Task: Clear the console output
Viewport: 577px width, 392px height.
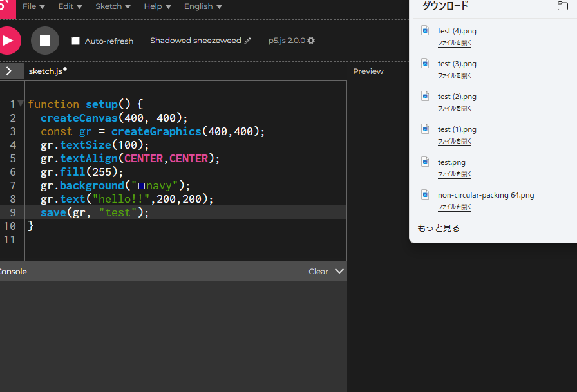Action: [318, 272]
